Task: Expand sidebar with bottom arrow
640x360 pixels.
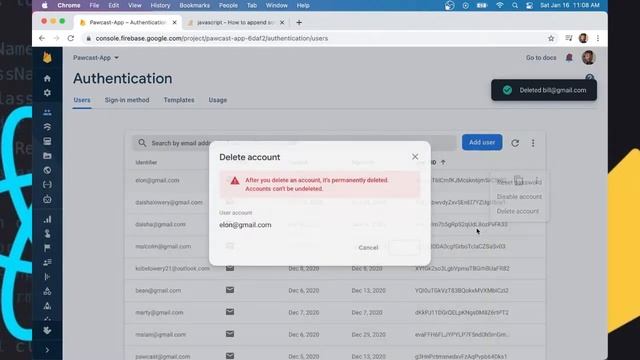Action: pyautogui.click(x=47, y=350)
